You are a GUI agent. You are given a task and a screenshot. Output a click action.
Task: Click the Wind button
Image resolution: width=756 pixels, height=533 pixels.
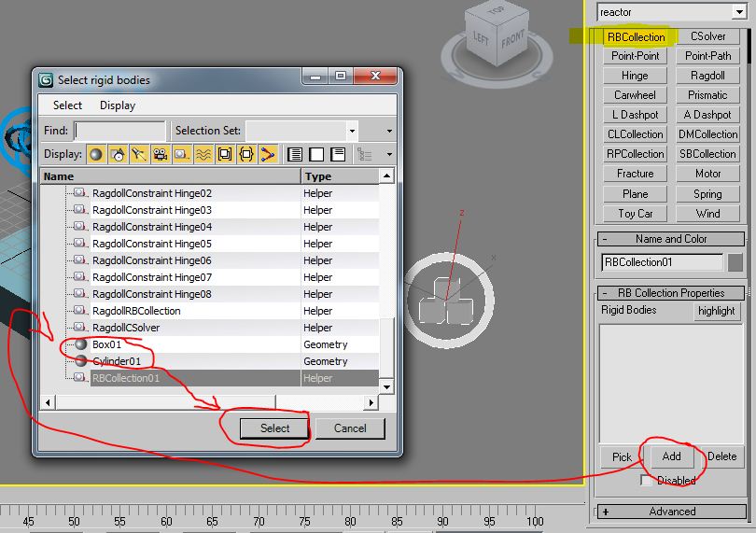coord(707,213)
